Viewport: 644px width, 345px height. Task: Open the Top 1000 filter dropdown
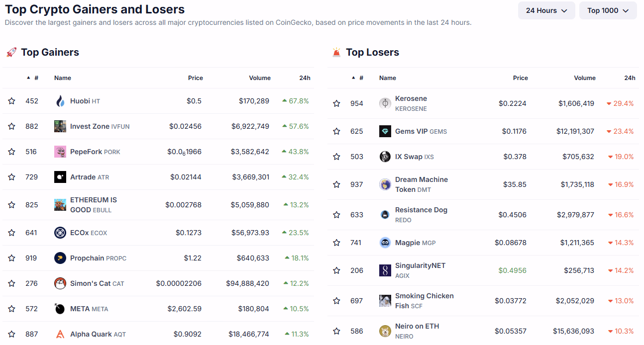coord(608,10)
